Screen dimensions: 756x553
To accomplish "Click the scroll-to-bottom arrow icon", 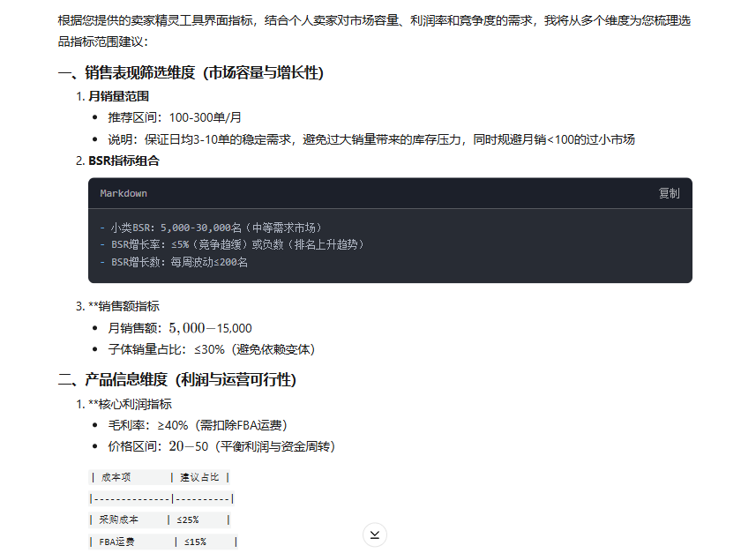I will pos(375,534).
